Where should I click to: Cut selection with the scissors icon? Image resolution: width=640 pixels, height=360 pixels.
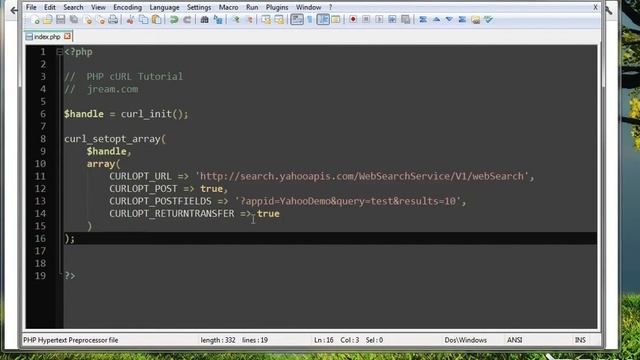pyautogui.click(x=131, y=20)
